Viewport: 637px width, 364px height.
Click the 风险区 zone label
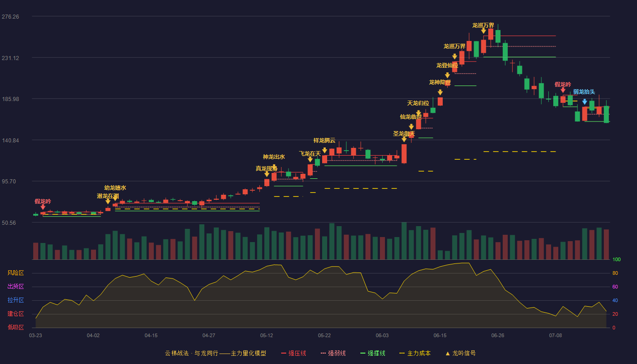coord(16,273)
